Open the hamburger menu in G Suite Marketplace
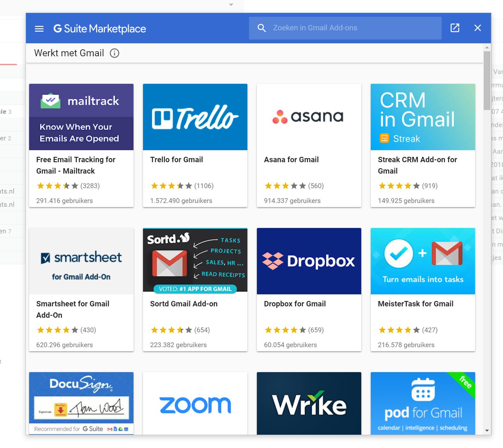The width and height of the screenshot is (503, 448). 39,29
